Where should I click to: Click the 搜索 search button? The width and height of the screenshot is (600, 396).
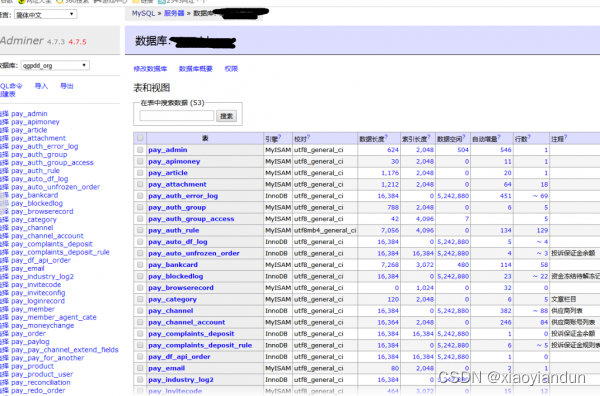point(226,116)
